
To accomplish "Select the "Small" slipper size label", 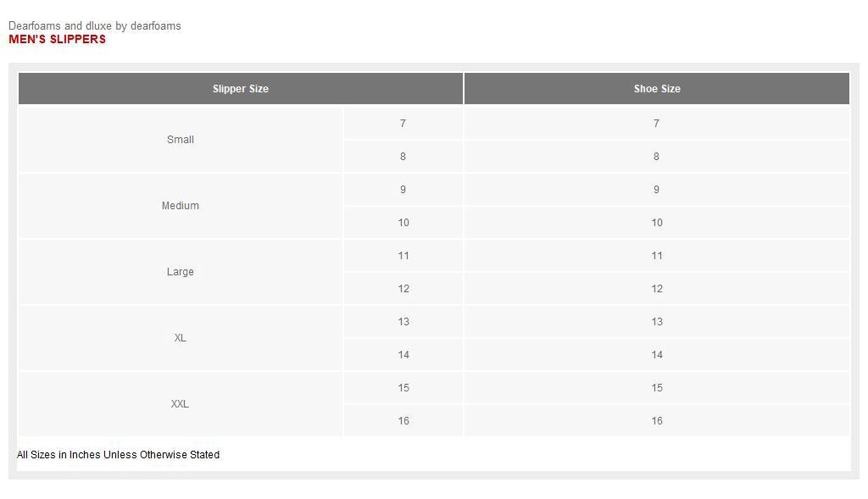I will (181, 140).
